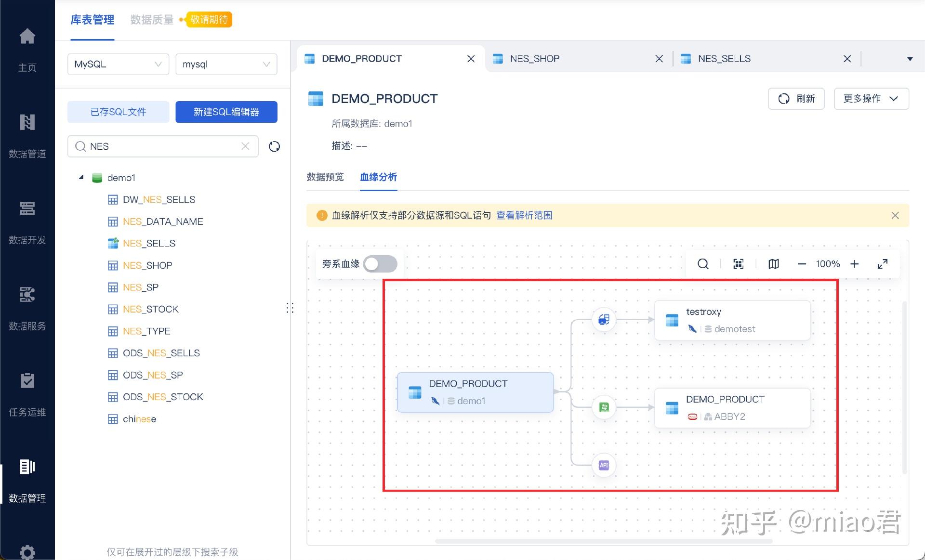Screen dimensions: 925x560
Task: Click the API node in lineage graph
Action: pos(604,465)
